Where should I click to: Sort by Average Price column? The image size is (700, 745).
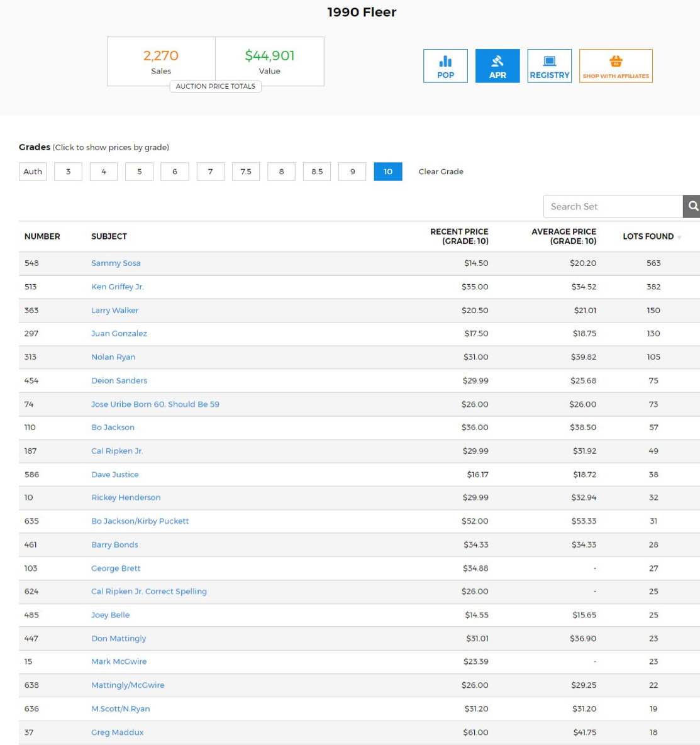[x=563, y=236]
